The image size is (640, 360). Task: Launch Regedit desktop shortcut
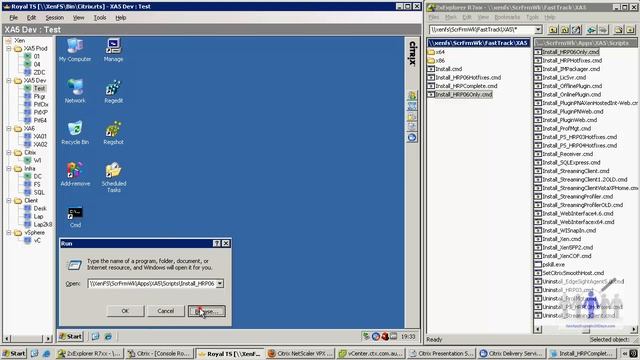113,91
